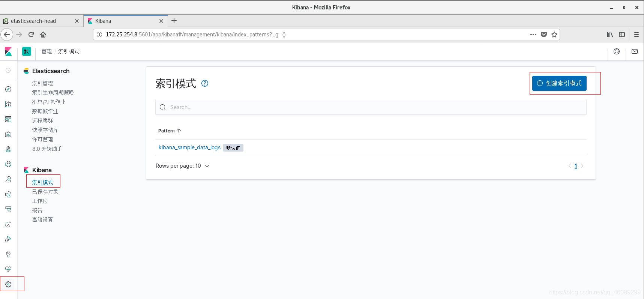Open 报告 menu item
The height and width of the screenshot is (299, 644).
[37, 210]
